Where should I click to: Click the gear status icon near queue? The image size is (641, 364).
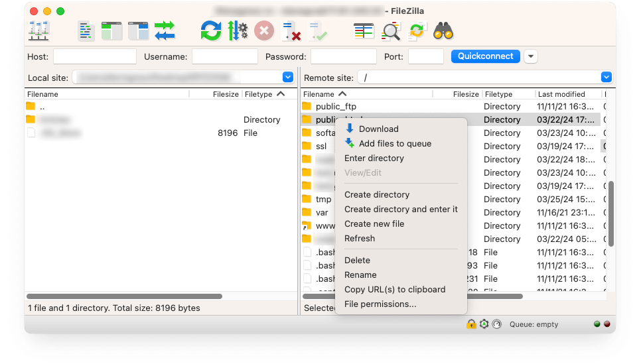pyautogui.click(x=484, y=324)
